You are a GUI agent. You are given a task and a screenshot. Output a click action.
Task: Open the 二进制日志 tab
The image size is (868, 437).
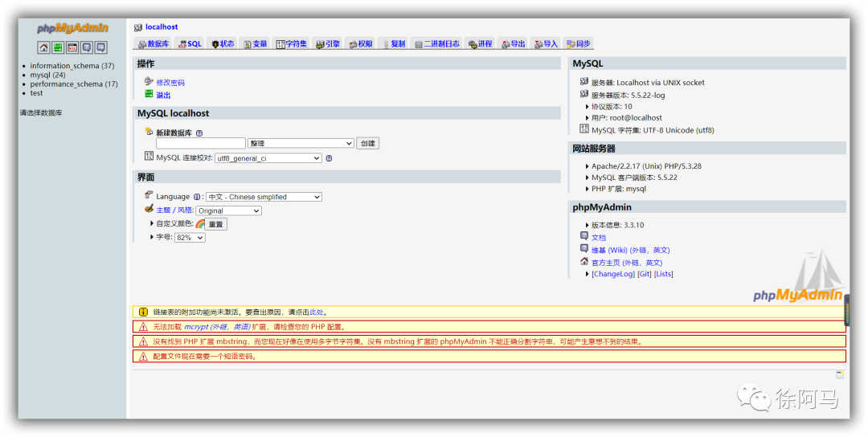coord(437,43)
